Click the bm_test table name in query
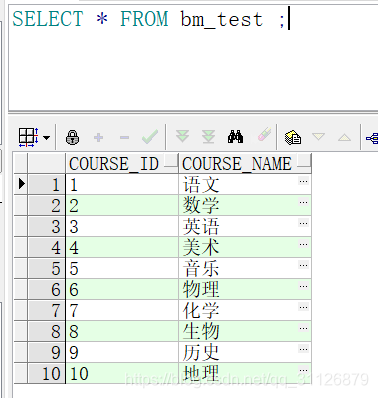378x398 pixels. click(222, 19)
